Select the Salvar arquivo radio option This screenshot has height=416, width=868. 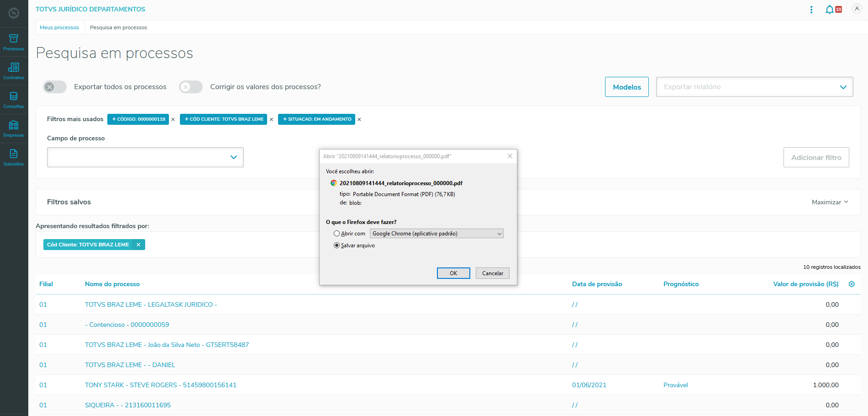coord(337,245)
